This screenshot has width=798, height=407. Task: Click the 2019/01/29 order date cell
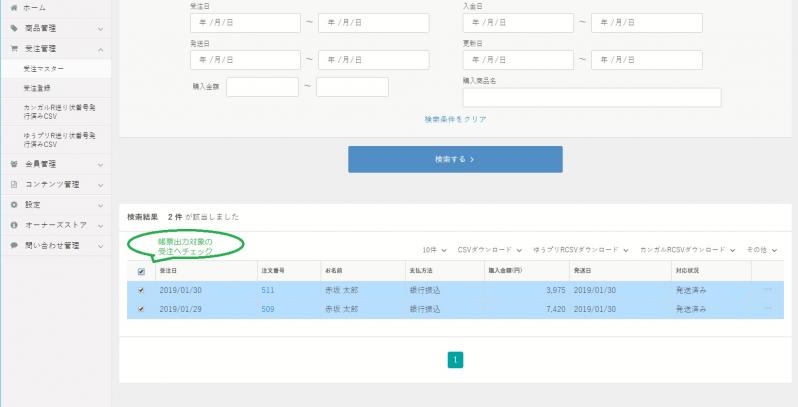[x=181, y=309]
